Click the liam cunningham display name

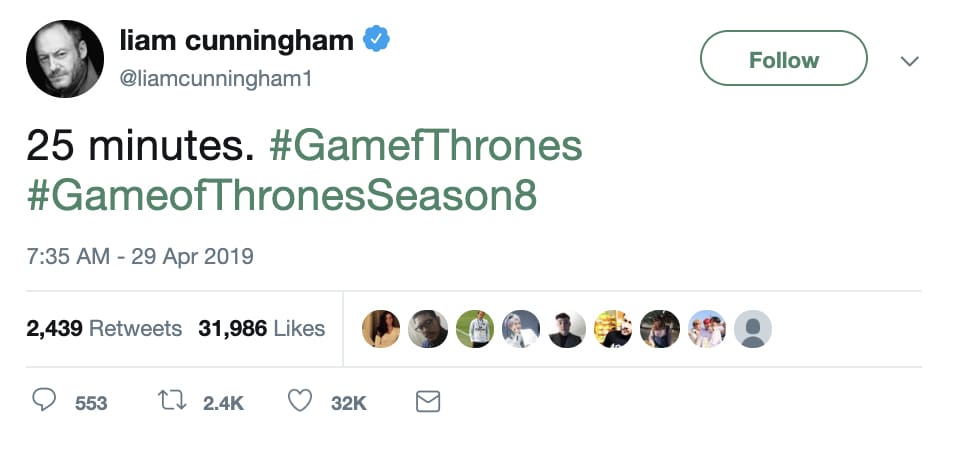(x=236, y=40)
